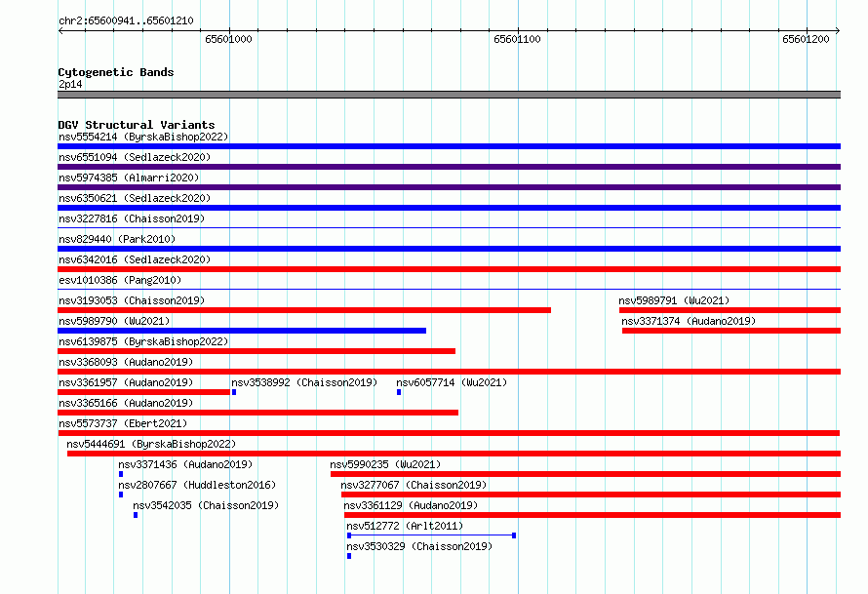The width and height of the screenshot is (868, 594).
Task: Select the small blue marker under nsv3371436
Action: [x=121, y=474]
